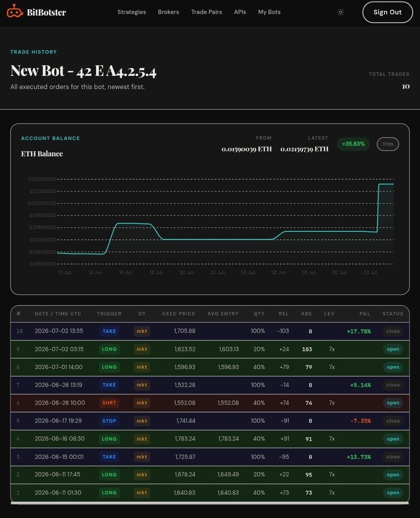The width and height of the screenshot is (420, 518).
Task: Click the +17.78% P&L value
Action: 359,331
